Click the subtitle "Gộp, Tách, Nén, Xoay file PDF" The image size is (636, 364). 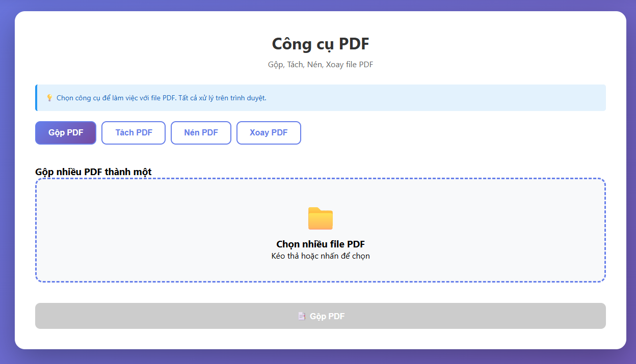click(x=320, y=64)
